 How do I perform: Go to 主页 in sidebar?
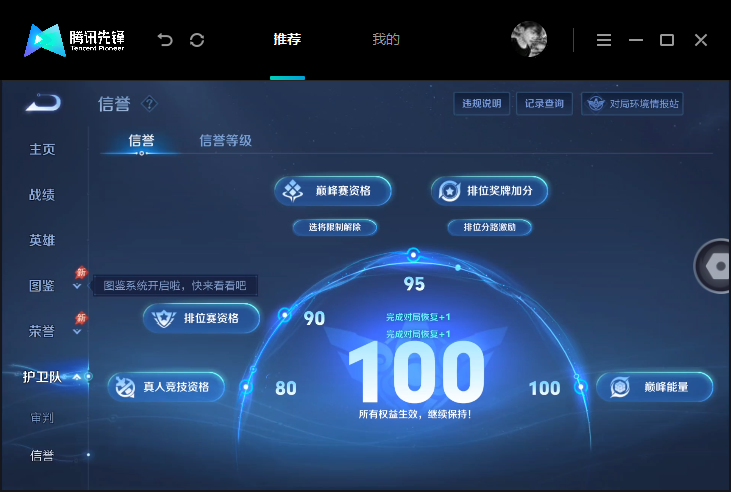click(x=42, y=149)
